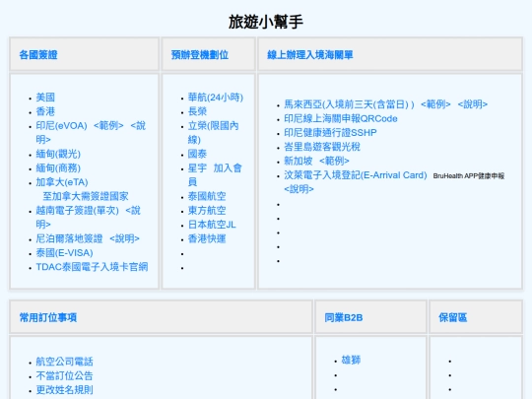
Task: Open the 緬甸(觀光) link
Action: pos(58,154)
